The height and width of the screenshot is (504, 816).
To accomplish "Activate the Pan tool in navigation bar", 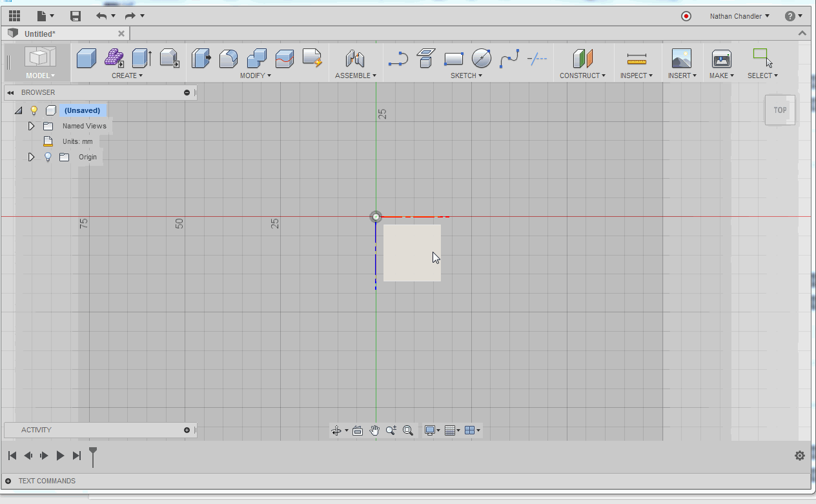I will pos(374,430).
